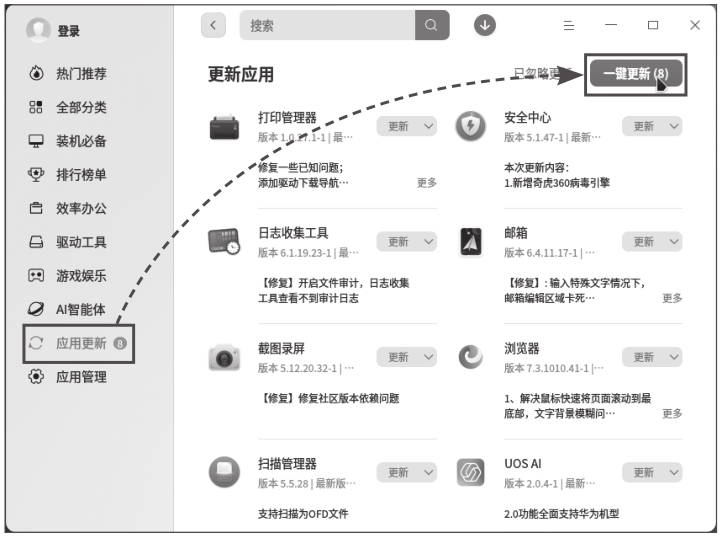Click the user avatar icon
This screenshot has width=723, height=539.
[38, 30]
